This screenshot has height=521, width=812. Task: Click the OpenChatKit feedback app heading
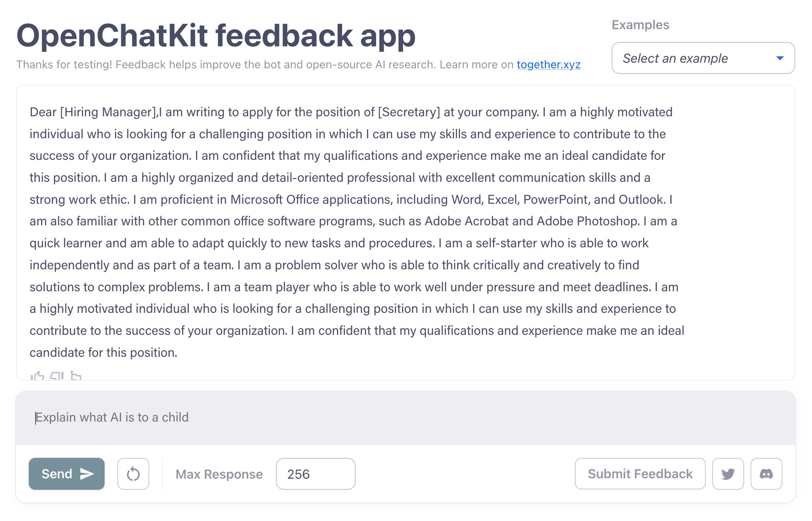pyautogui.click(x=216, y=36)
